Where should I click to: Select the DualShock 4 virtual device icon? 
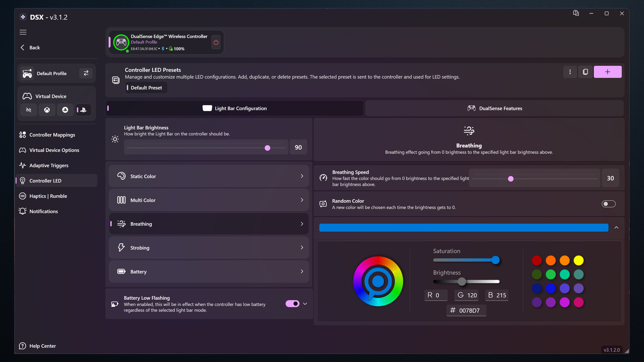pos(65,110)
